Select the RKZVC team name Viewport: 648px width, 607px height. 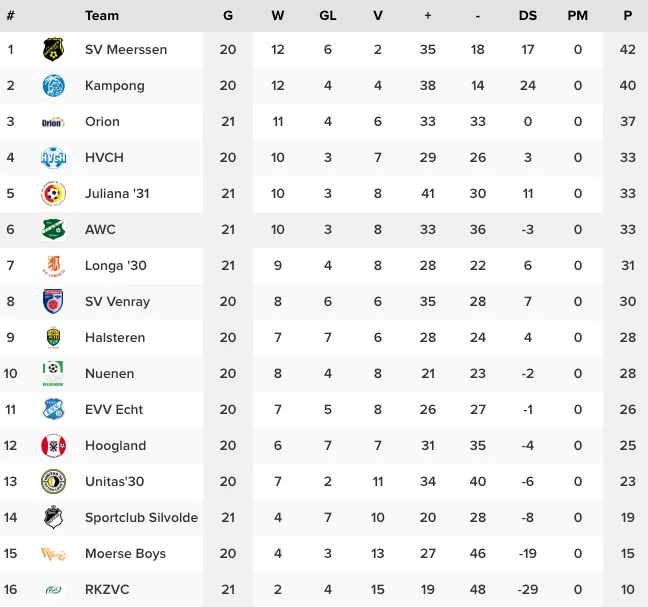point(107,590)
